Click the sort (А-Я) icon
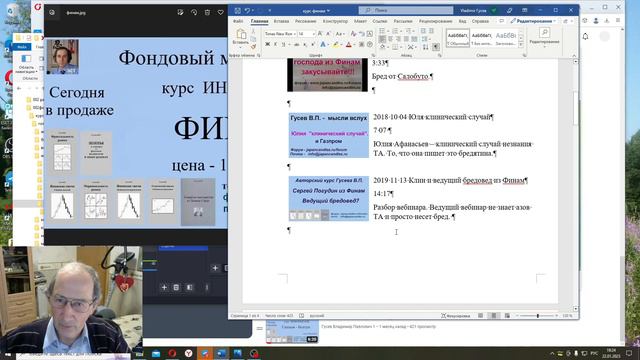The height and width of the screenshot is (360, 640). click(426, 47)
